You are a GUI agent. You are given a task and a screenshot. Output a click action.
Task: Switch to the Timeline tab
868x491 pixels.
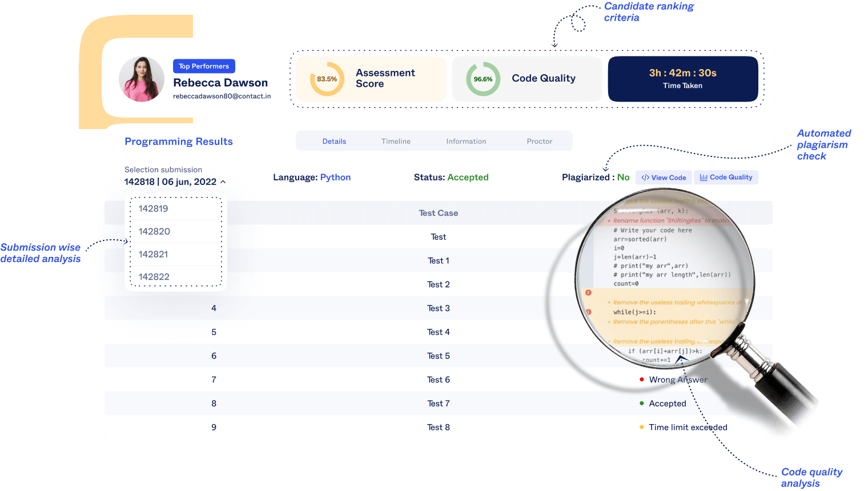click(396, 140)
